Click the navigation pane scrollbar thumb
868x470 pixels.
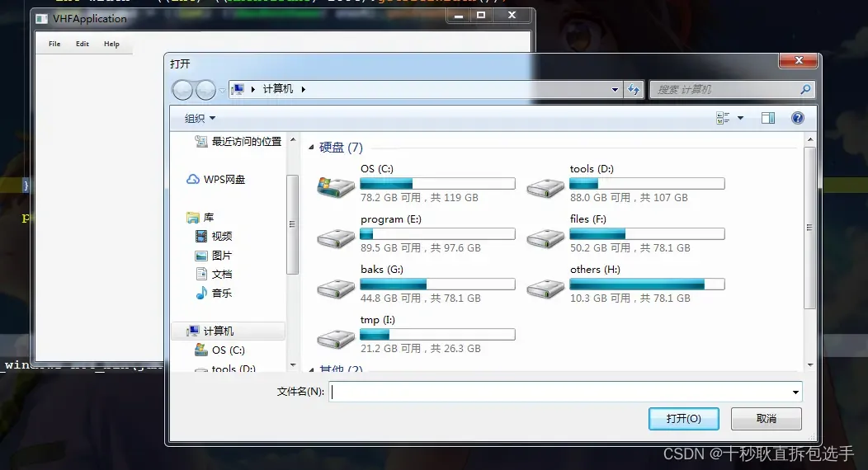pyautogui.click(x=292, y=224)
